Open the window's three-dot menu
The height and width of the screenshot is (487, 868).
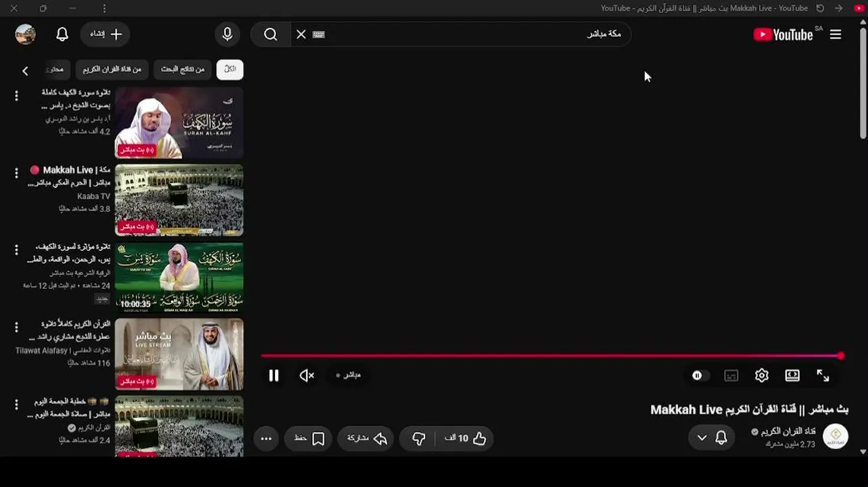(x=104, y=8)
